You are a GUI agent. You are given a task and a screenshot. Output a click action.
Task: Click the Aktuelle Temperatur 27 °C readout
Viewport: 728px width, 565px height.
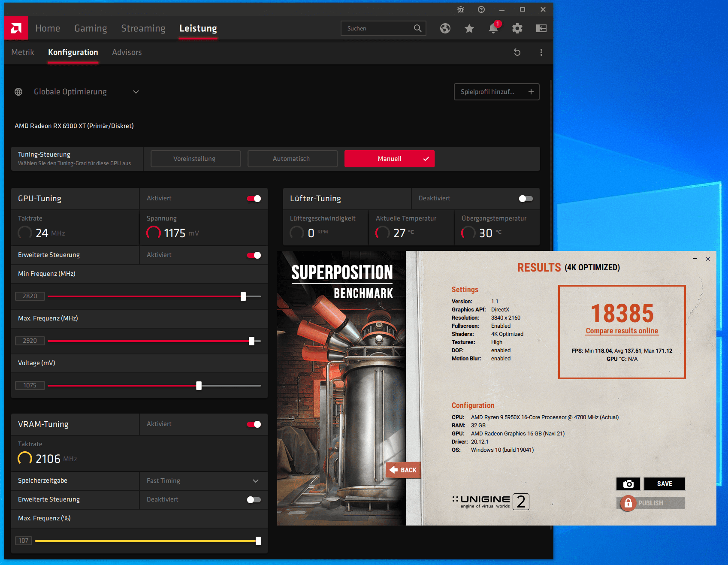click(395, 233)
